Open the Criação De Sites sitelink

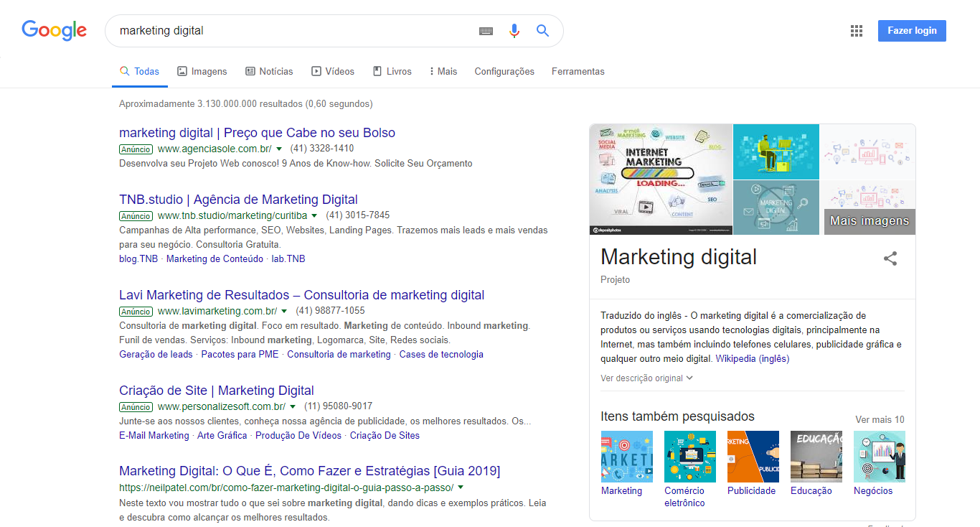(x=385, y=436)
